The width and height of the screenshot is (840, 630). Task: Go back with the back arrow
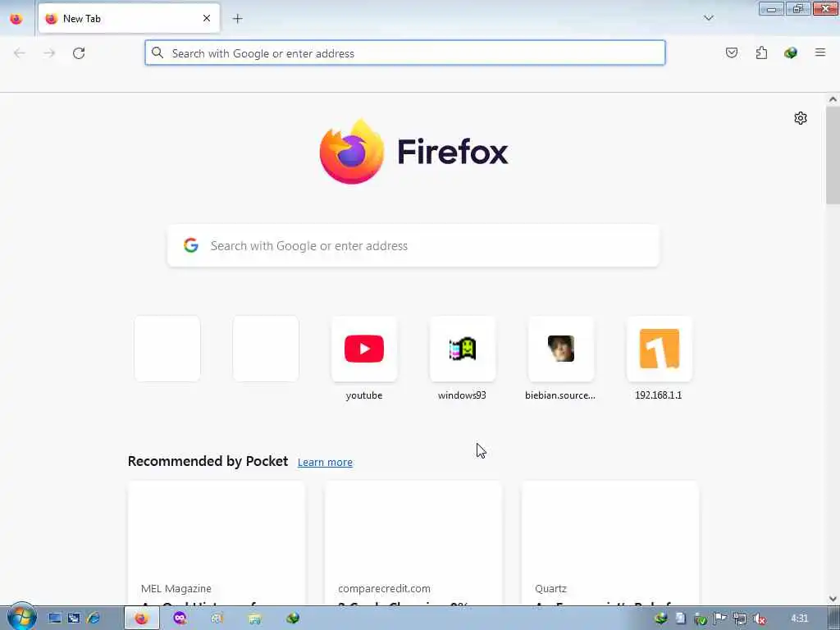click(x=20, y=53)
